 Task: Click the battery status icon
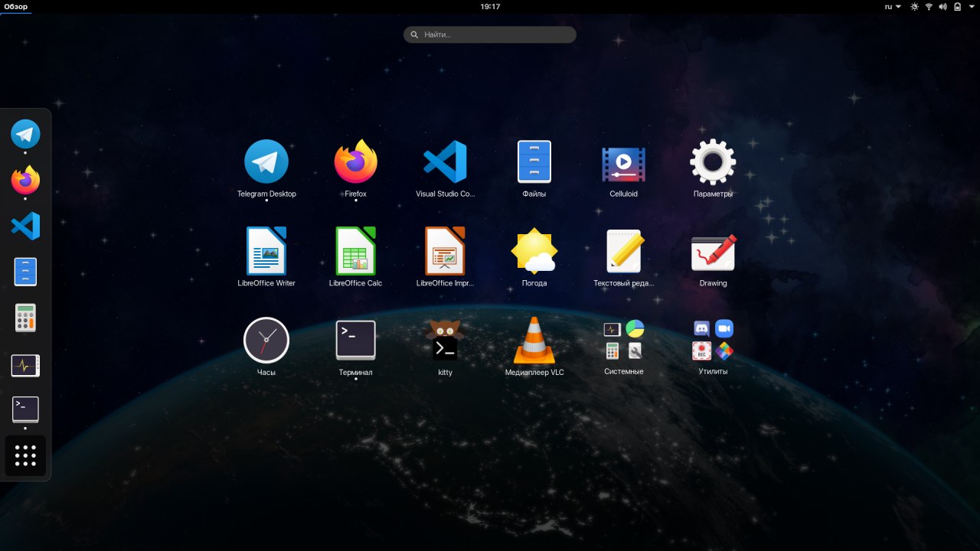point(956,6)
